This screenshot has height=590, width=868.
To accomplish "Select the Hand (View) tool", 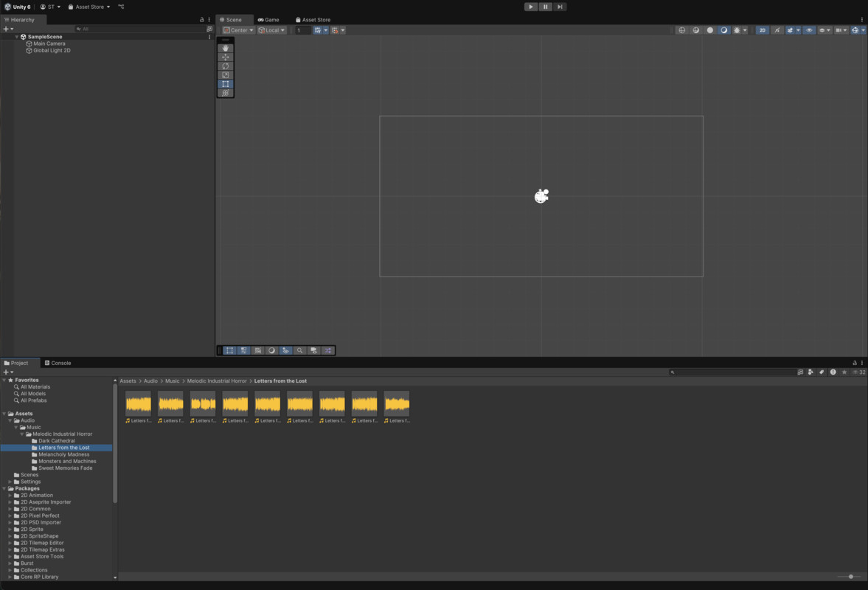I will (x=226, y=48).
